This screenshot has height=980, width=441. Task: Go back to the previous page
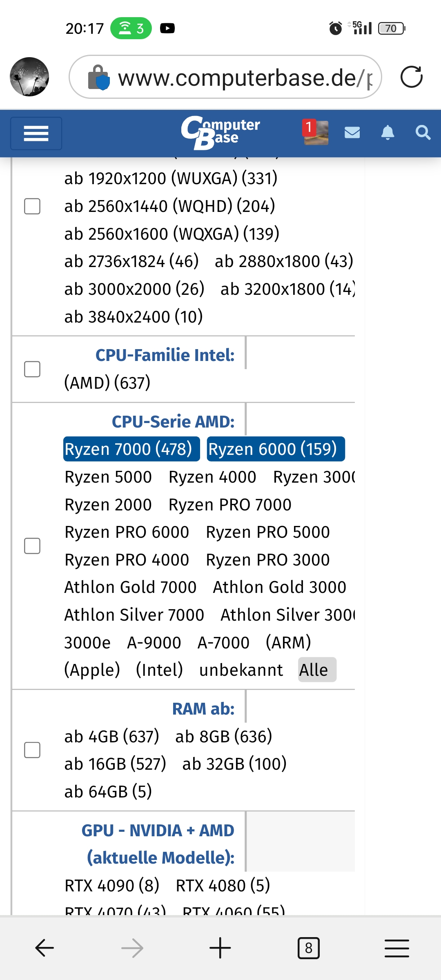[x=45, y=948]
